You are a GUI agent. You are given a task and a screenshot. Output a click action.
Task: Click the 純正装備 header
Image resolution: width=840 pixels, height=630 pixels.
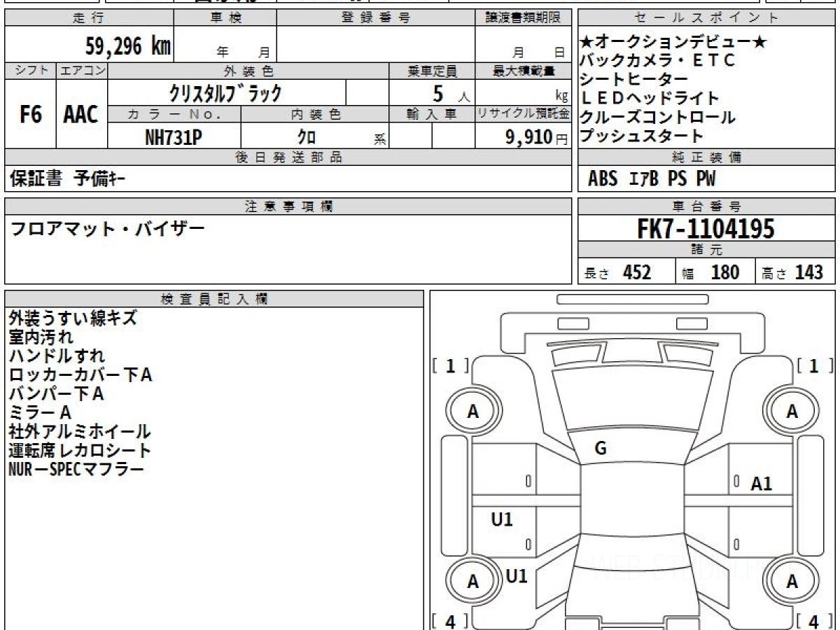coord(707,157)
